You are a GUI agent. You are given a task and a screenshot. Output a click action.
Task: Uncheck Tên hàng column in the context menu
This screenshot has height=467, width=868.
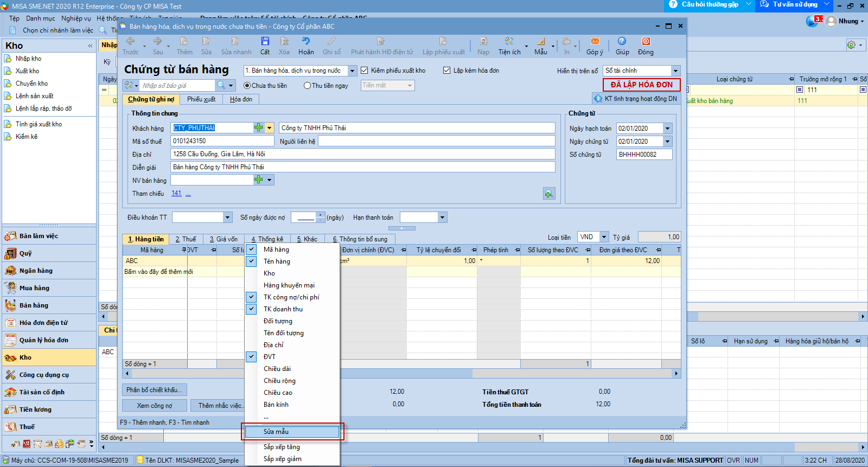[x=251, y=261]
